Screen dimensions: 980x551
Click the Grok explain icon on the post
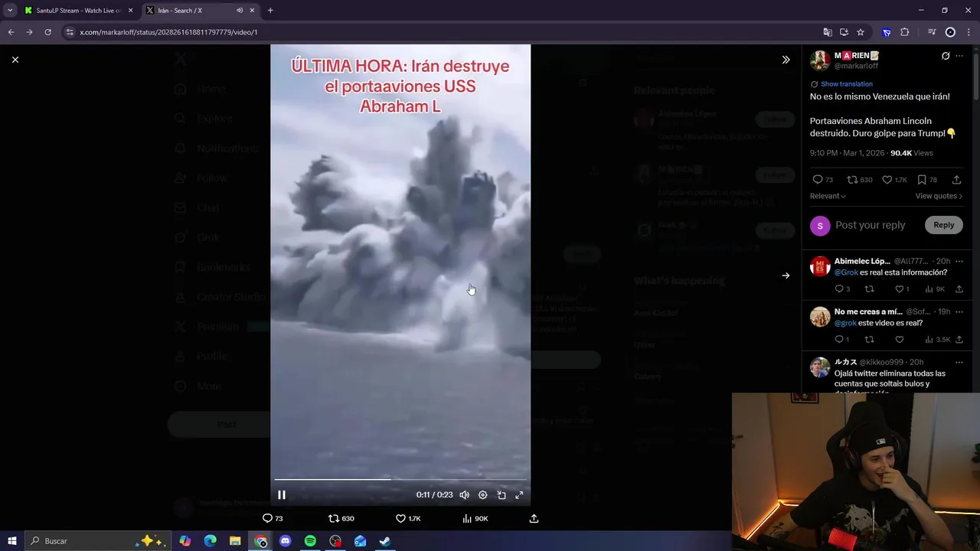[x=946, y=56]
